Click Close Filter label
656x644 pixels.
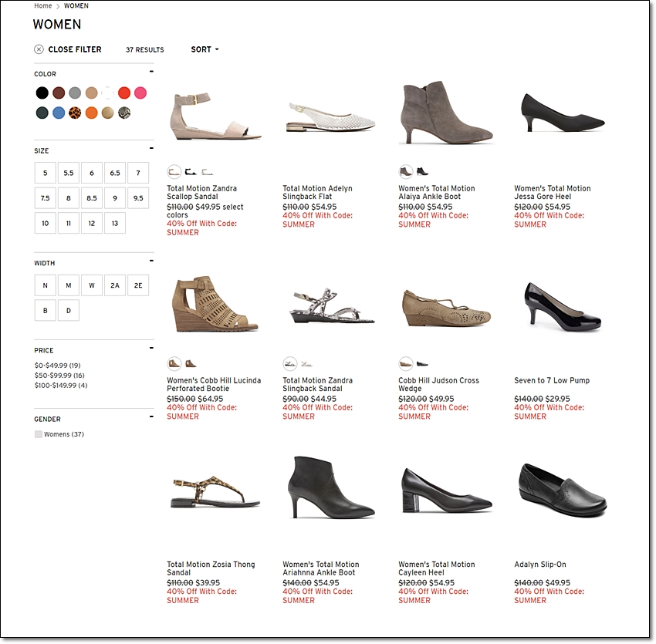point(75,49)
